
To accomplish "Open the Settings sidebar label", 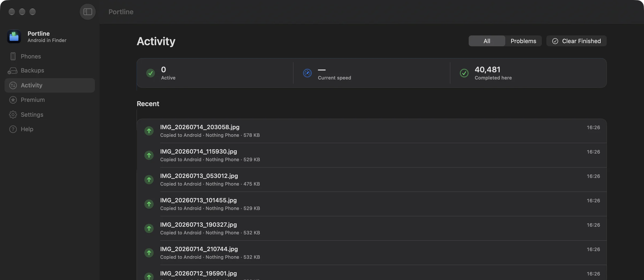I will pyautogui.click(x=32, y=115).
